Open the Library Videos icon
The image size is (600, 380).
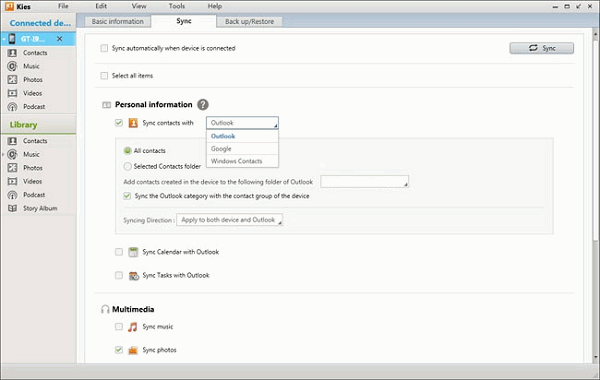(13, 181)
